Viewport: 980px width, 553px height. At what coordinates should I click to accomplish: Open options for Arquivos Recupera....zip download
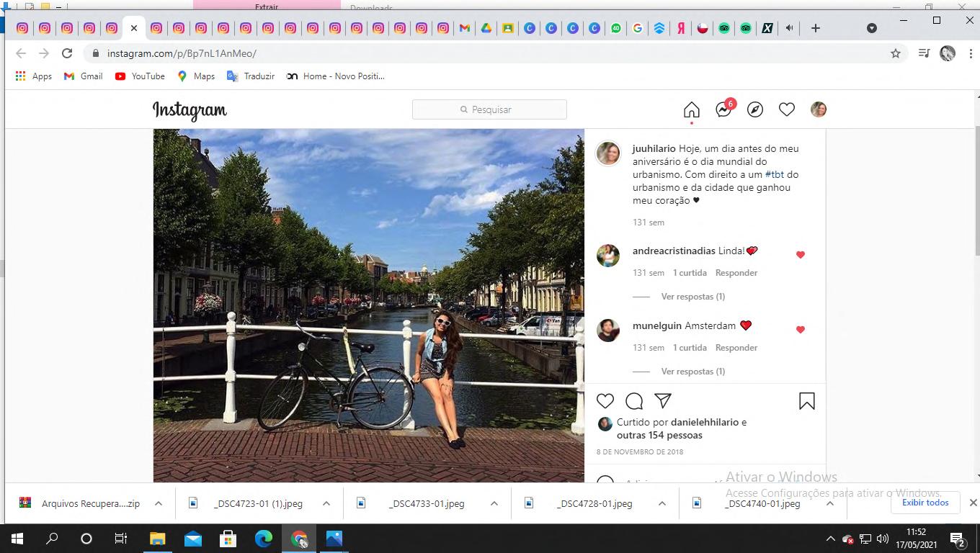[x=159, y=503]
